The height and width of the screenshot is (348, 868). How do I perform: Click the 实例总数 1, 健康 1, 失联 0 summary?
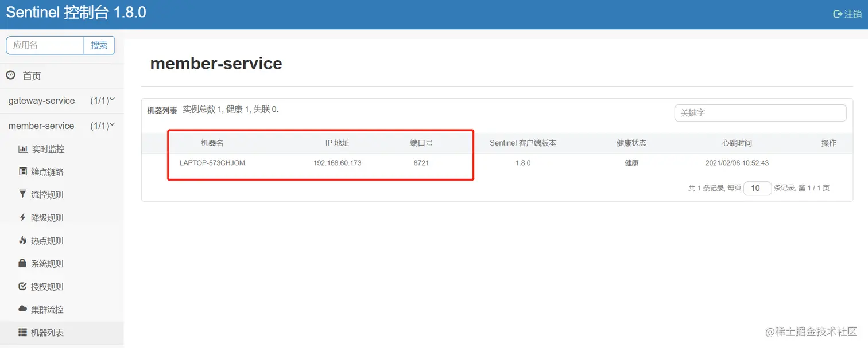(x=231, y=109)
